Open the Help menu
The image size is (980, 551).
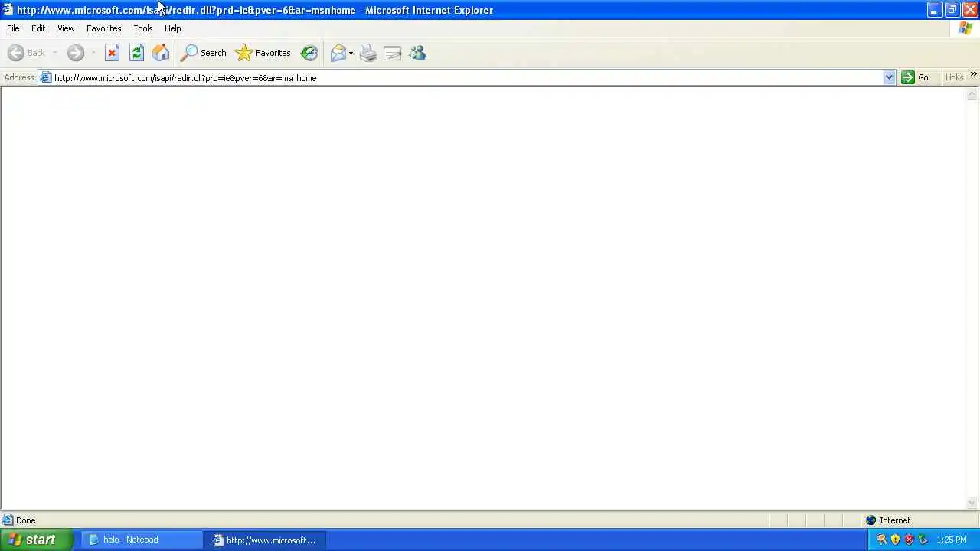click(x=172, y=28)
